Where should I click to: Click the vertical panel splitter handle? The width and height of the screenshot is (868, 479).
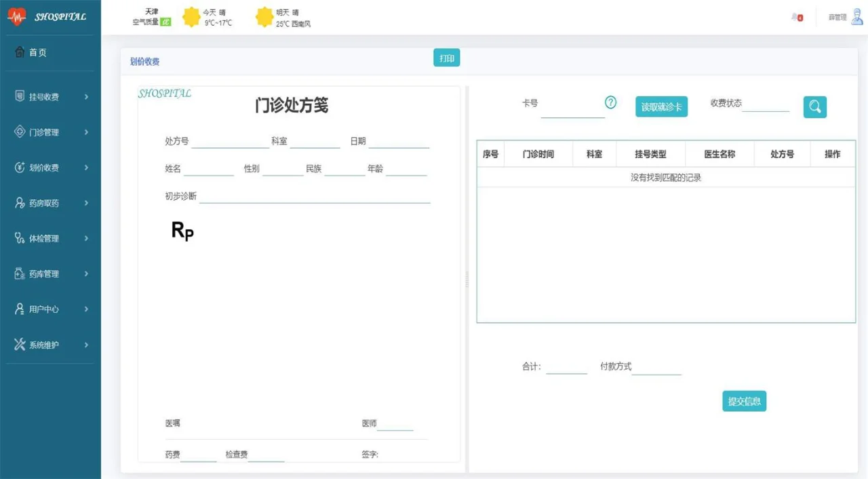pos(467,280)
